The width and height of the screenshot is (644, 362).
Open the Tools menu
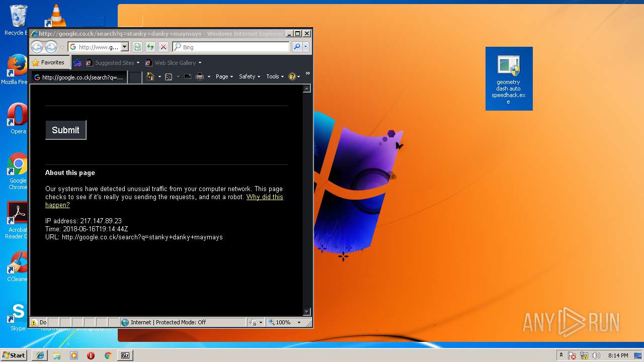click(275, 76)
